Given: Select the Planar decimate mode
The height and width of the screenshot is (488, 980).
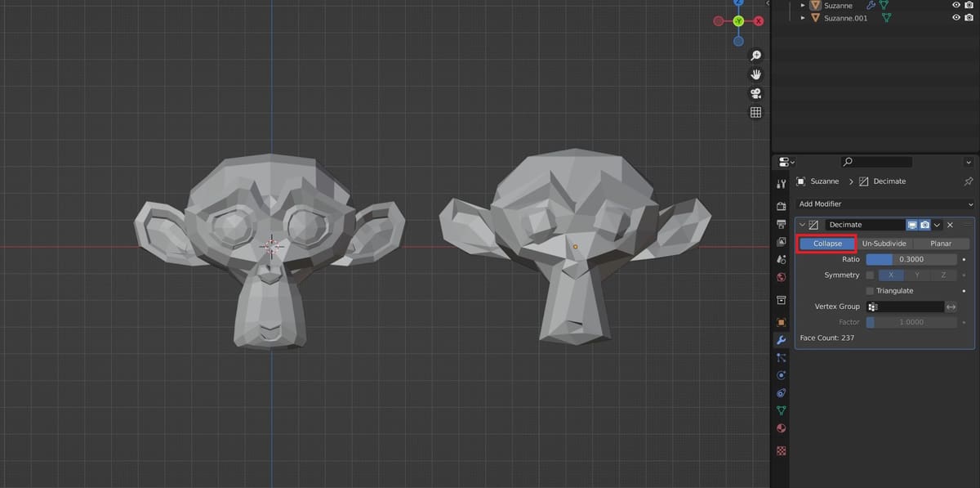Looking at the screenshot, I should 940,244.
